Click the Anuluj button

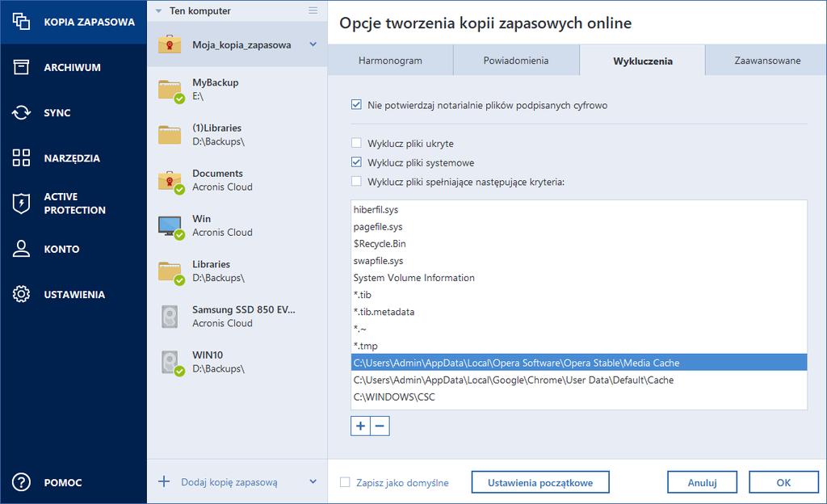tap(702, 482)
